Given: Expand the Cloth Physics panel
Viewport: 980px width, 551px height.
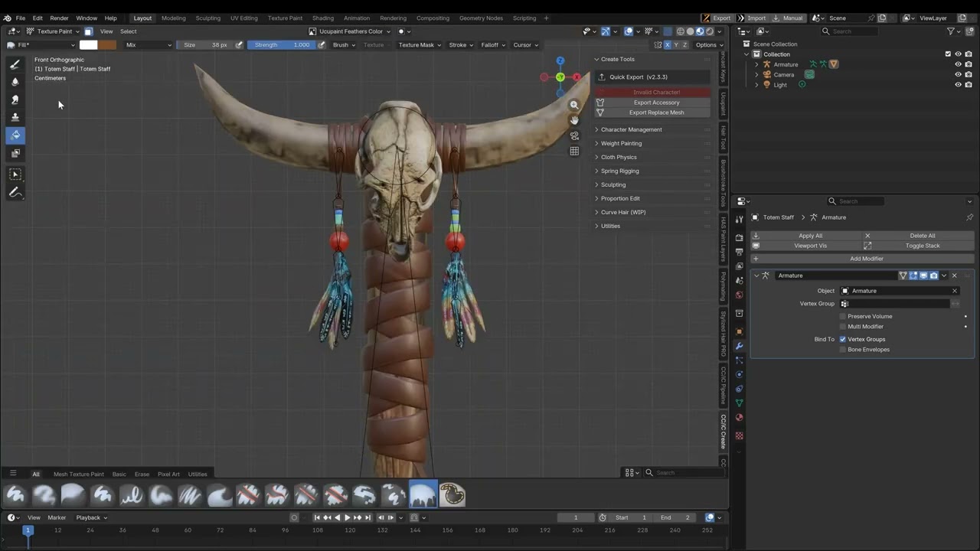Looking at the screenshot, I should point(617,157).
